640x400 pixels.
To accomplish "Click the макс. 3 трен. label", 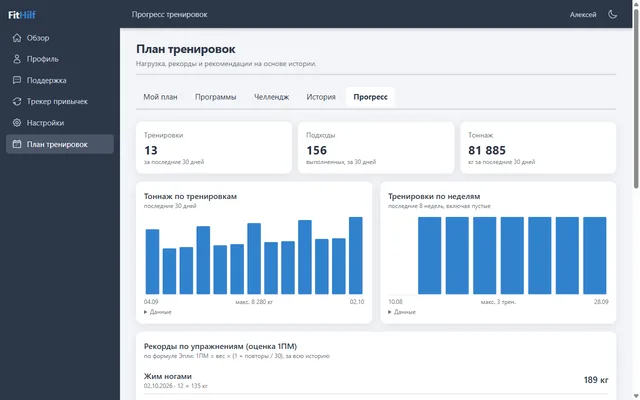I will coord(498,302).
